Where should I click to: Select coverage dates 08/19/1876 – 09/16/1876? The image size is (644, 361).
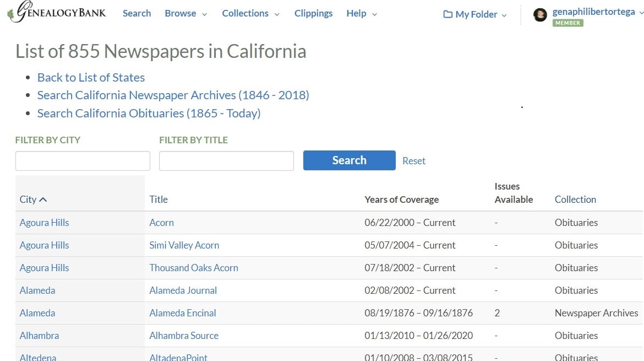click(418, 313)
